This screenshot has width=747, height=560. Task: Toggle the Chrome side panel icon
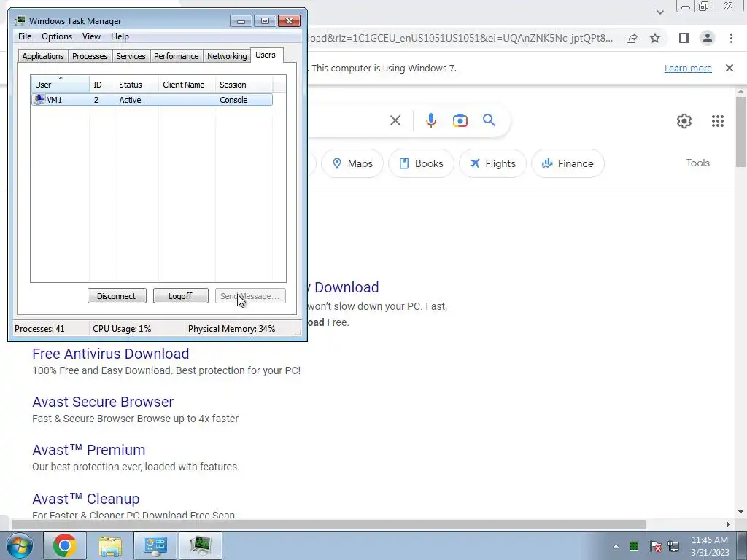[x=684, y=38]
